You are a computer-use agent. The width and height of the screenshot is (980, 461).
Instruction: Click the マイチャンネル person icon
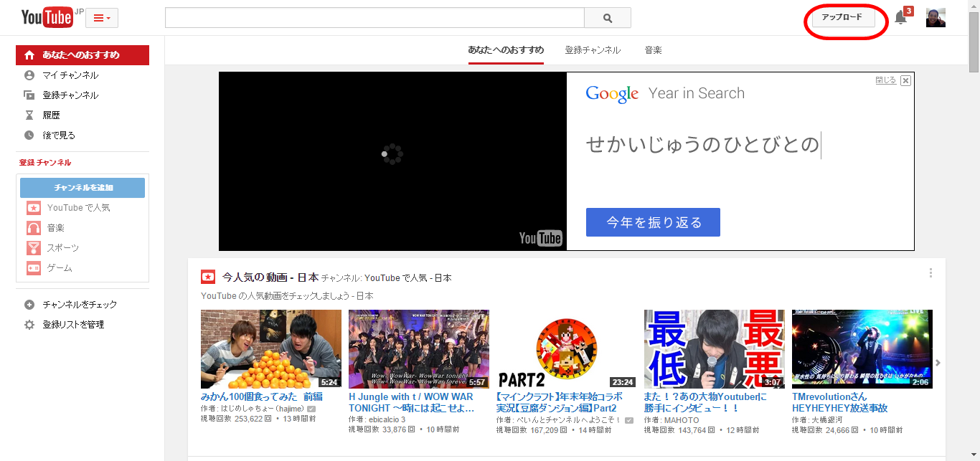pos(29,75)
